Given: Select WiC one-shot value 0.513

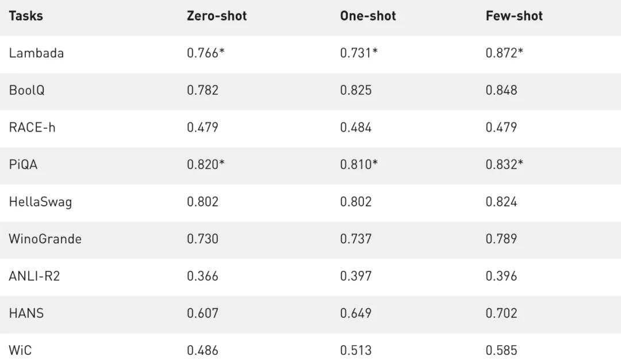Looking at the screenshot, I should [x=356, y=350].
